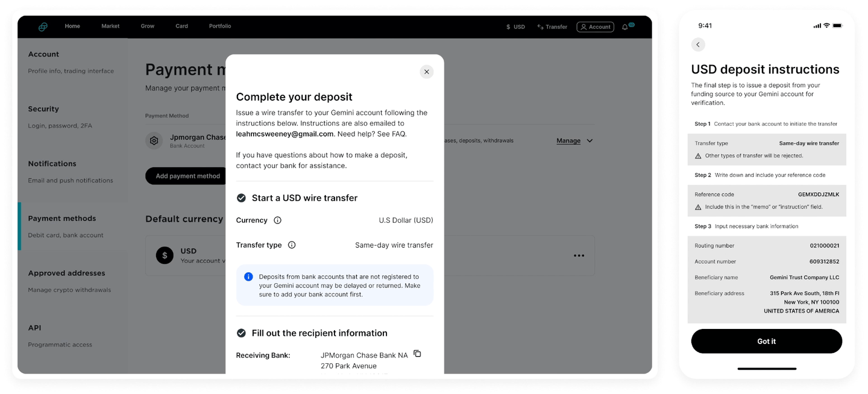Click the USD currency selector in the navbar
868x394 pixels.
click(x=515, y=27)
